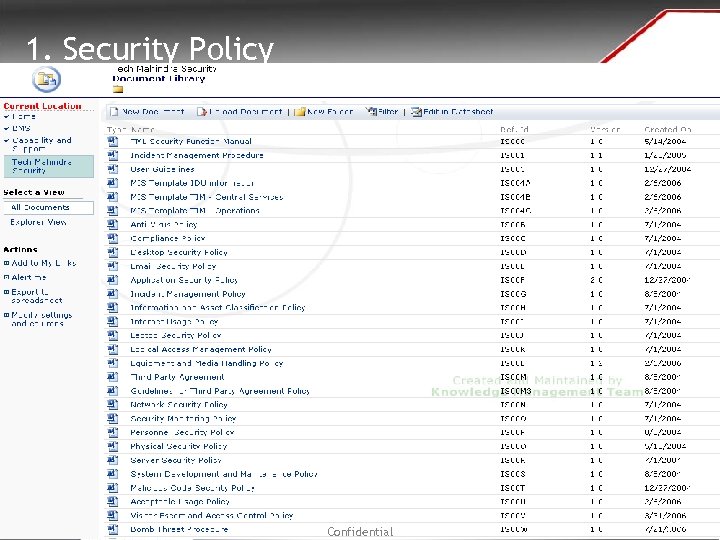Click Word icon beside Laptop Security Policy
The height and width of the screenshot is (540, 720).
pyautogui.click(x=112, y=335)
